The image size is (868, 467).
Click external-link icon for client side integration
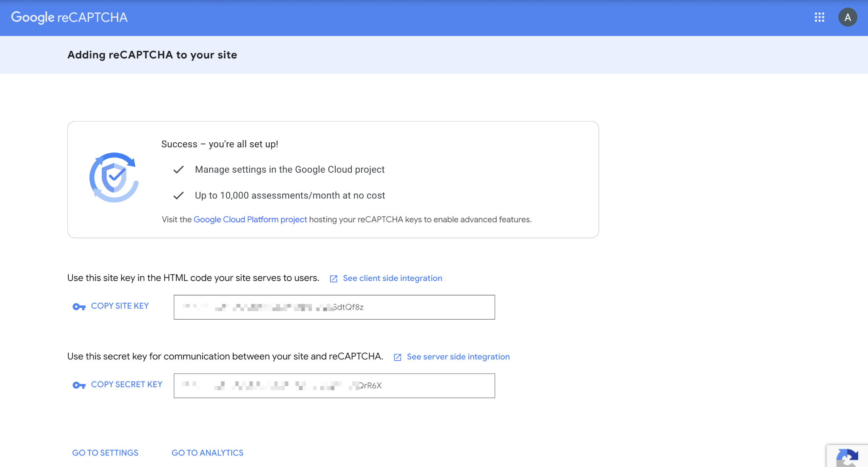click(334, 279)
